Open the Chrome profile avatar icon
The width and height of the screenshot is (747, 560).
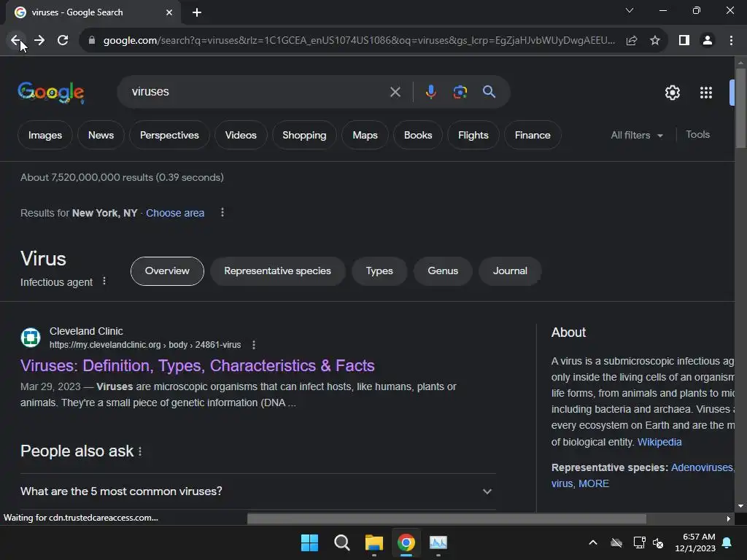[x=708, y=41]
